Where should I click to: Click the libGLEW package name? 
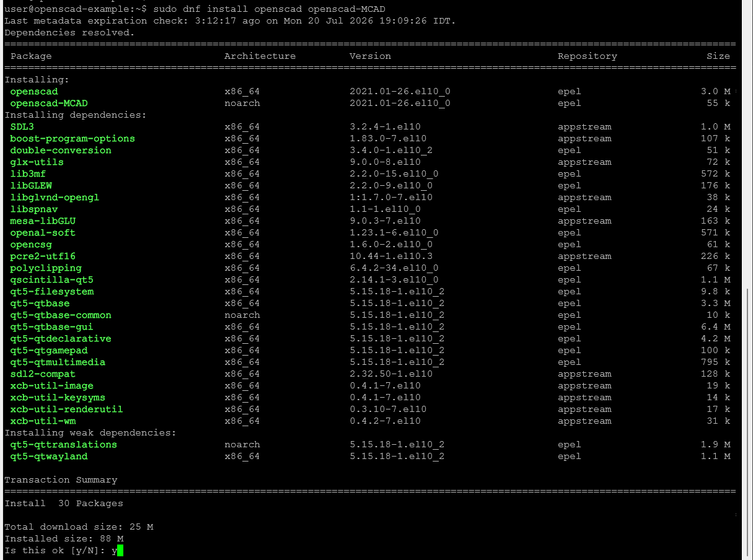point(31,186)
